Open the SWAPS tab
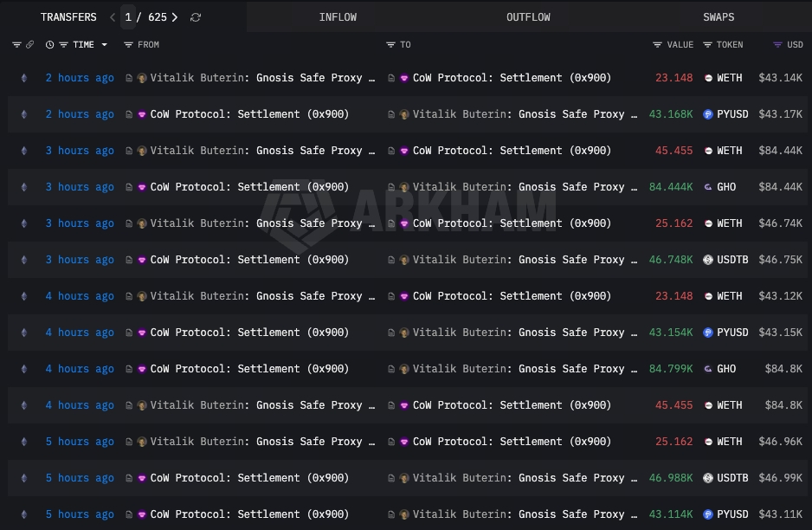 coord(719,17)
